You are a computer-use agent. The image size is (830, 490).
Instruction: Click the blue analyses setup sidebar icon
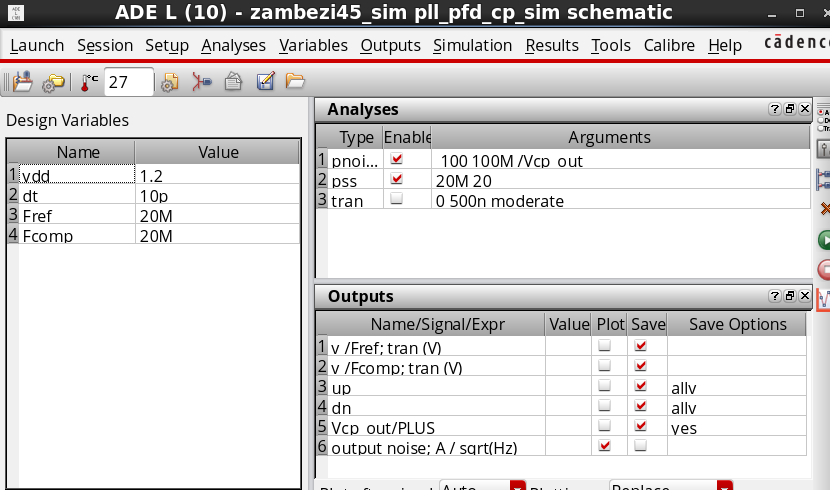[x=824, y=179]
